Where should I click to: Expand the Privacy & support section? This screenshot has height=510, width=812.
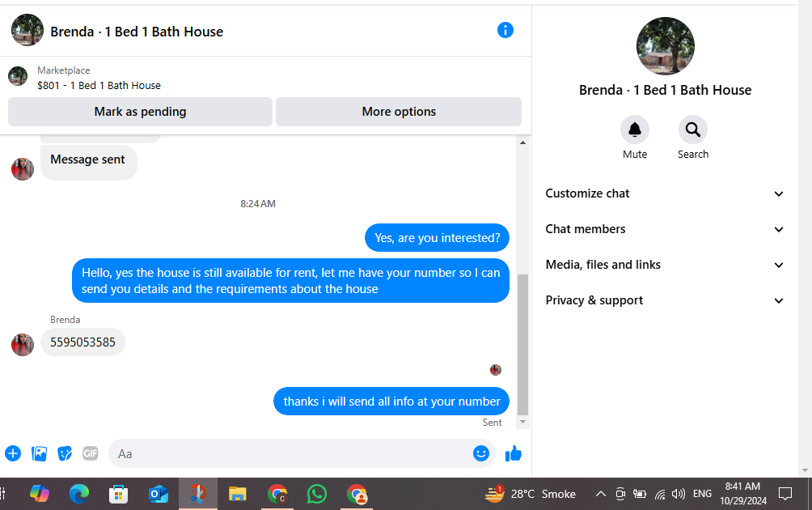pos(665,300)
